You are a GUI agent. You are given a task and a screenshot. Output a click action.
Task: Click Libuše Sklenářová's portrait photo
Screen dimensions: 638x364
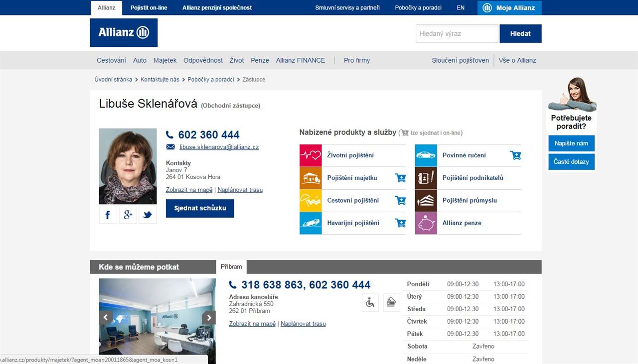[128, 166]
